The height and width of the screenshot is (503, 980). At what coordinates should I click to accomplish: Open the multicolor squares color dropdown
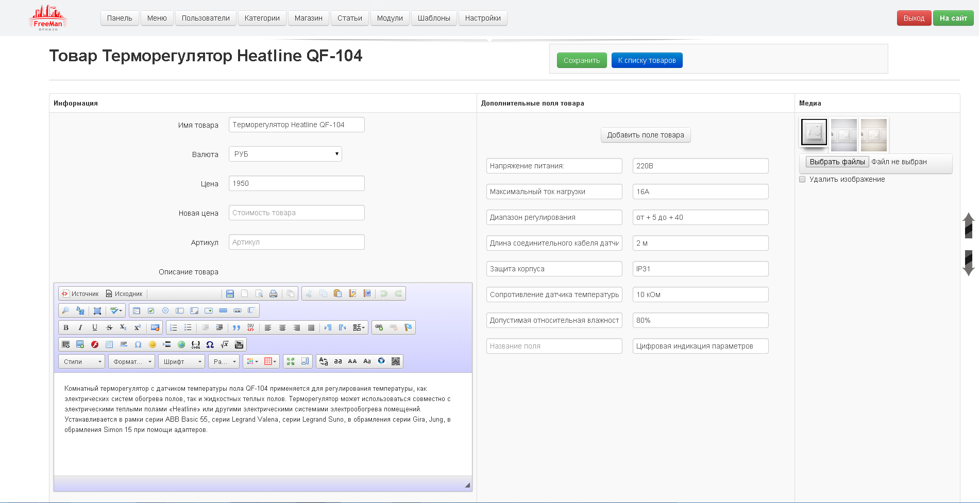(252, 361)
